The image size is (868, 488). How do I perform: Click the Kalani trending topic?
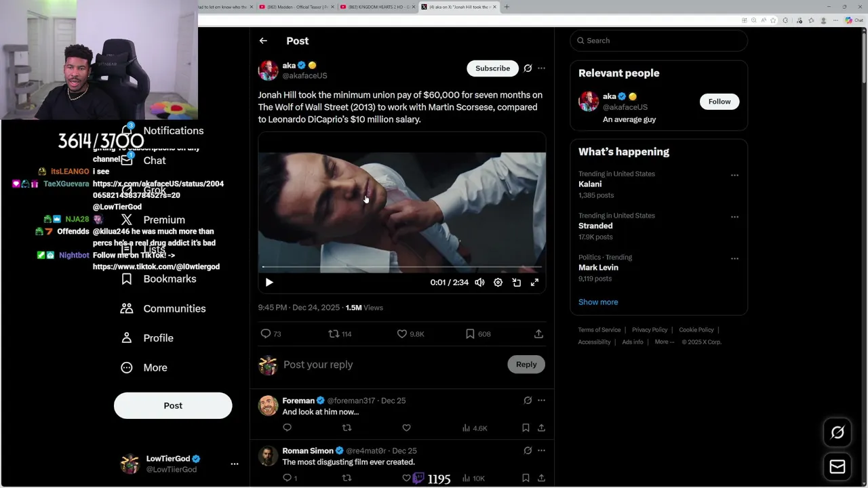(590, 184)
